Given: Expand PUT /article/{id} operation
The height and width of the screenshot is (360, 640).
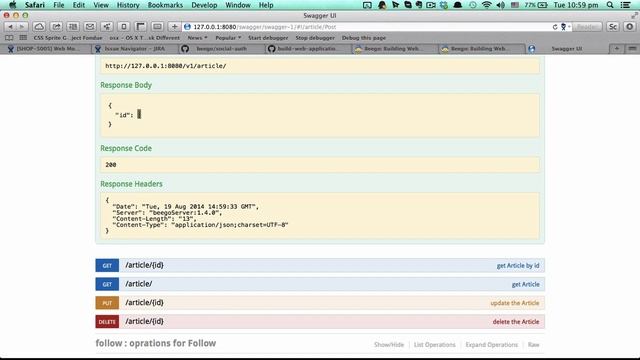Looking at the screenshot, I should 320,303.
